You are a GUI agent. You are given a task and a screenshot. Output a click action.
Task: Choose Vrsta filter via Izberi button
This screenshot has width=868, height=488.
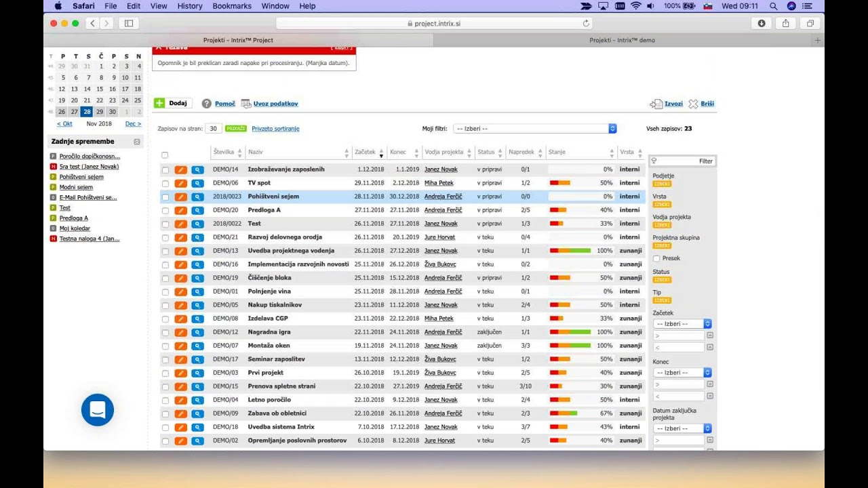[x=662, y=205]
